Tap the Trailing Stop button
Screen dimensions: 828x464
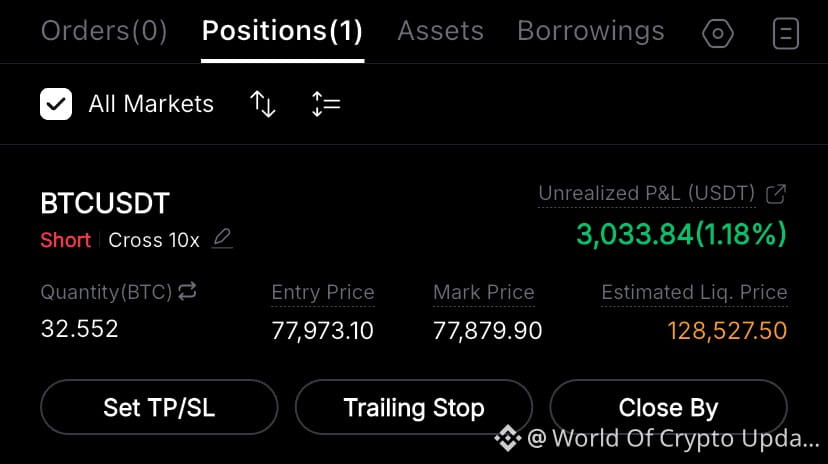(413, 407)
